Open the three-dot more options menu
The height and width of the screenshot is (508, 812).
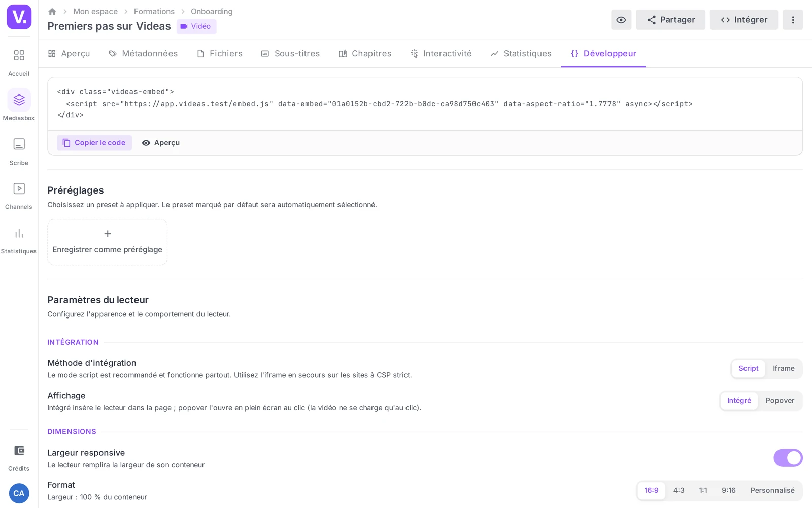click(793, 20)
